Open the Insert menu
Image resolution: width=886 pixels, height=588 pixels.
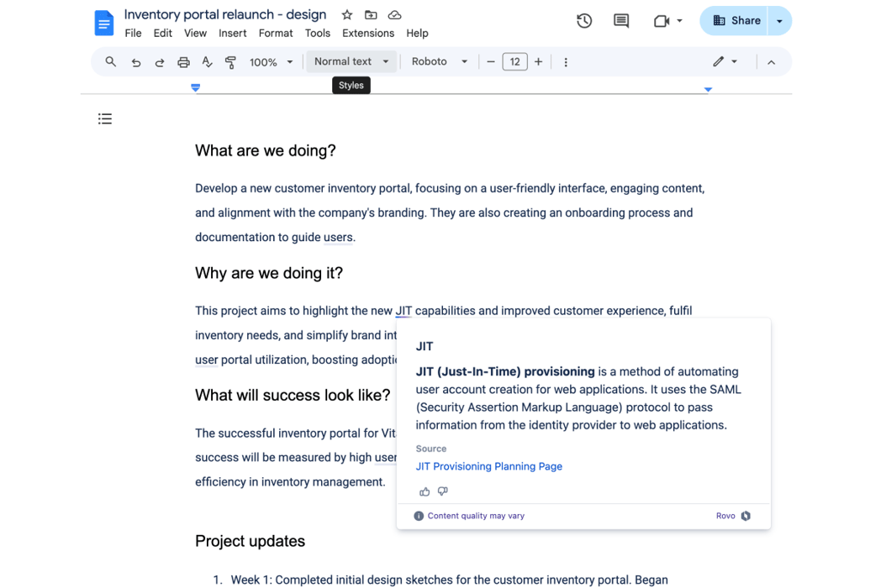coord(232,34)
